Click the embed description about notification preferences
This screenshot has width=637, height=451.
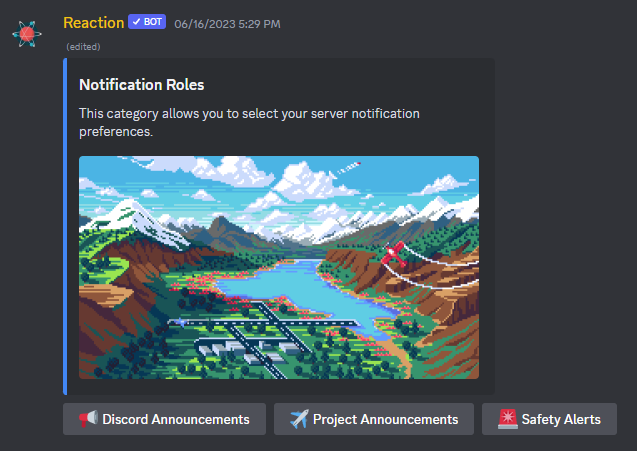click(249, 122)
